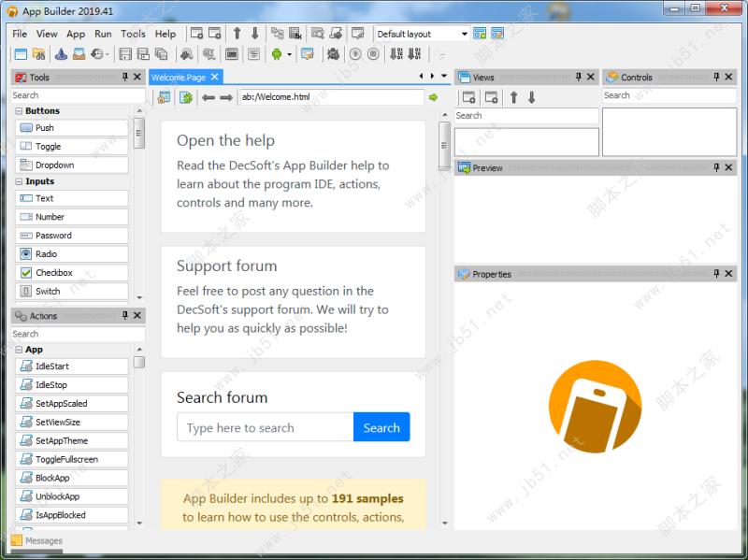The height and width of the screenshot is (560, 748).
Task: Open the Run menu
Action: pos(103,34)
